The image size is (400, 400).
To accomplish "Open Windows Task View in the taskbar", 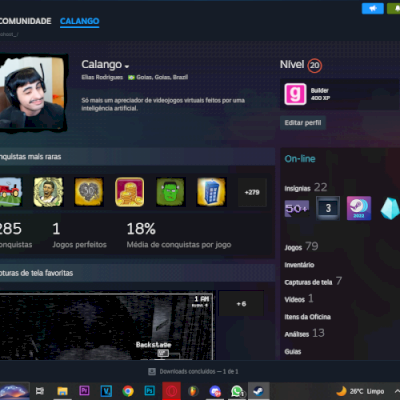I will coord(40,391).
